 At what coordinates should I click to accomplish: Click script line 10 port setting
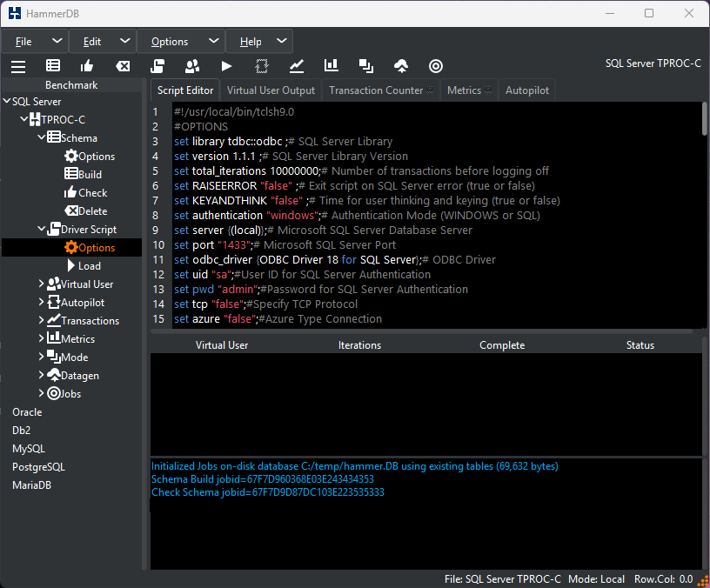(285, 245)
